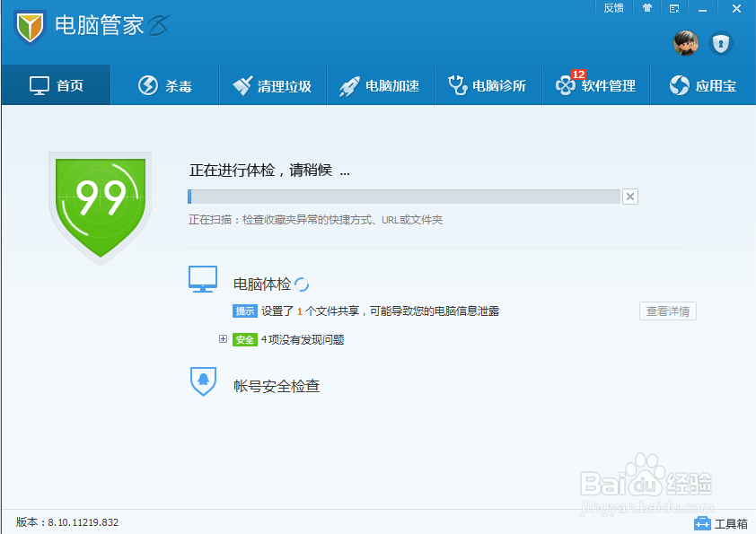Click the 4项没有发现问题 text
The width and height of the screenshot is (756, 534).
click(303, 340)
